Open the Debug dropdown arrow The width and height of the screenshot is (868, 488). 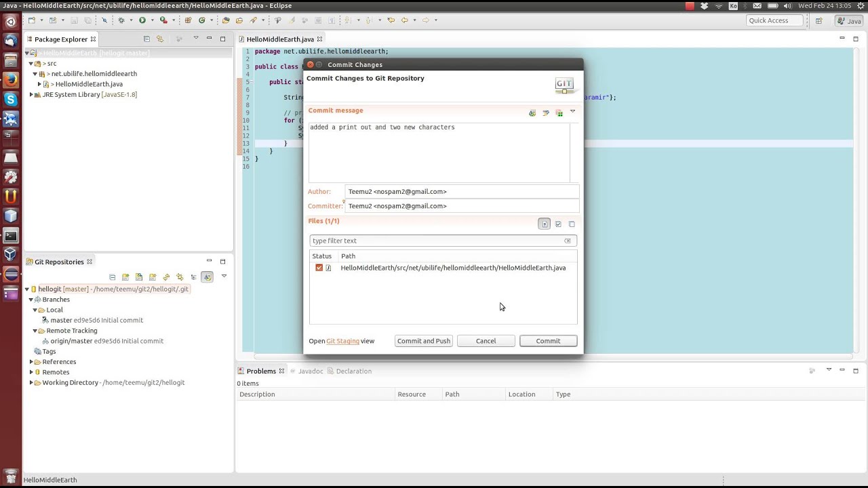pyautogui.click(x=131, y=20)
